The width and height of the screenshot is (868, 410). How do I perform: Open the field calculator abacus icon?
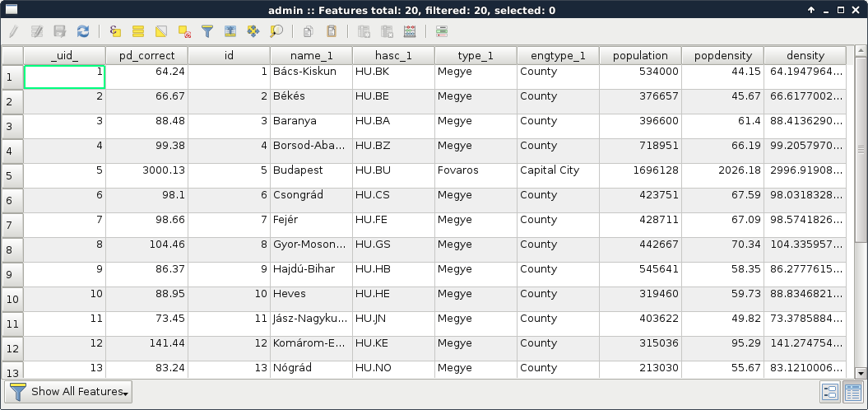click(410, 31)
